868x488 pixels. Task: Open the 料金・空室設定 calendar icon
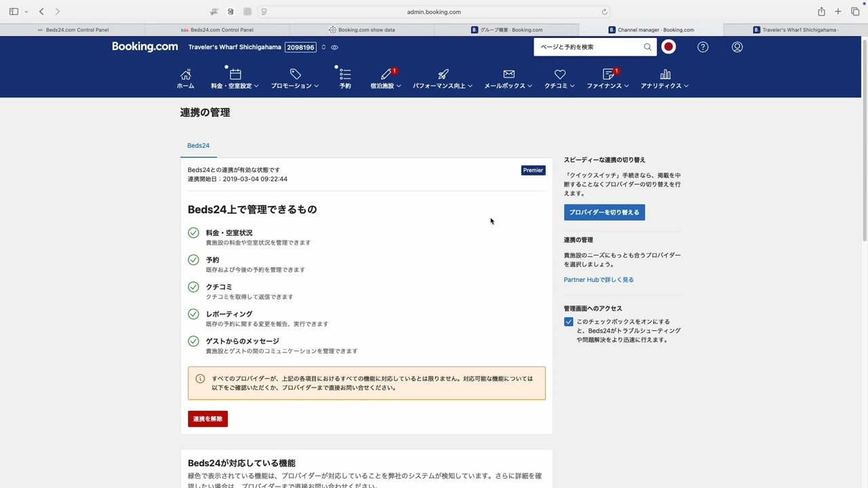tap(235, 74)
